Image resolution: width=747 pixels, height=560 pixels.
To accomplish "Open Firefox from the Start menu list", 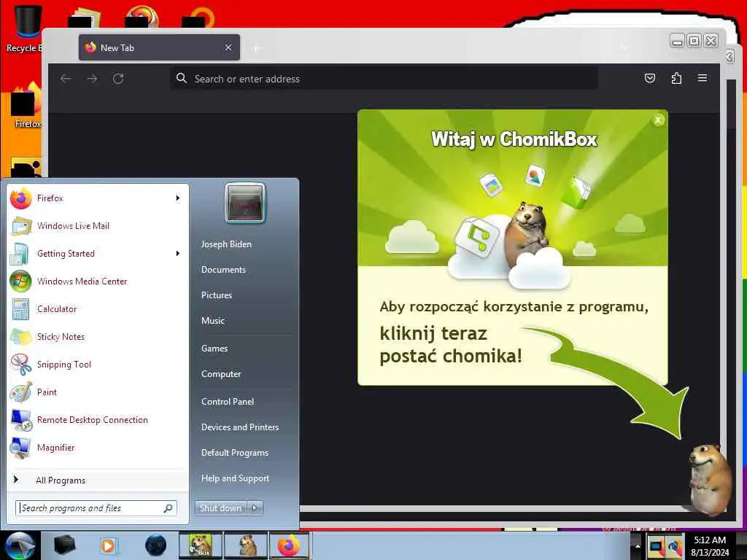I will (x=98, y=198).
